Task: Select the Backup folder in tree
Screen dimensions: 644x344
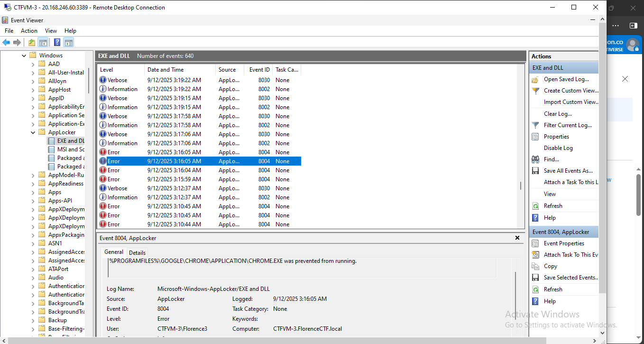Action: click(57, 320)
